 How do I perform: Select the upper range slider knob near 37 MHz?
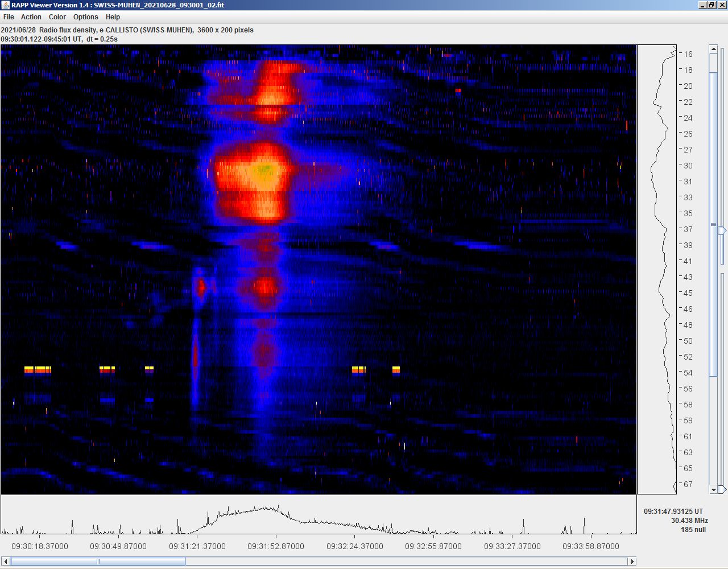(722, 230)
